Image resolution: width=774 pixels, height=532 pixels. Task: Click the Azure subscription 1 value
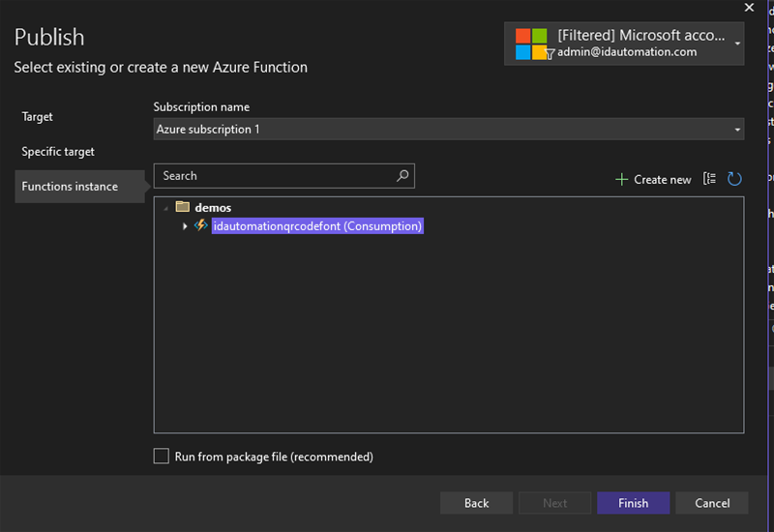click(208, 130)
